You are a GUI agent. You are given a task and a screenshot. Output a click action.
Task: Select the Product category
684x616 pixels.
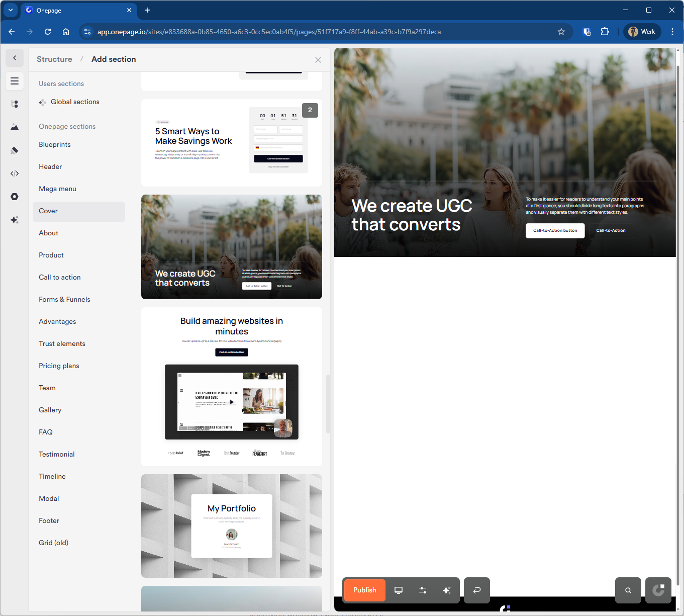79,255
